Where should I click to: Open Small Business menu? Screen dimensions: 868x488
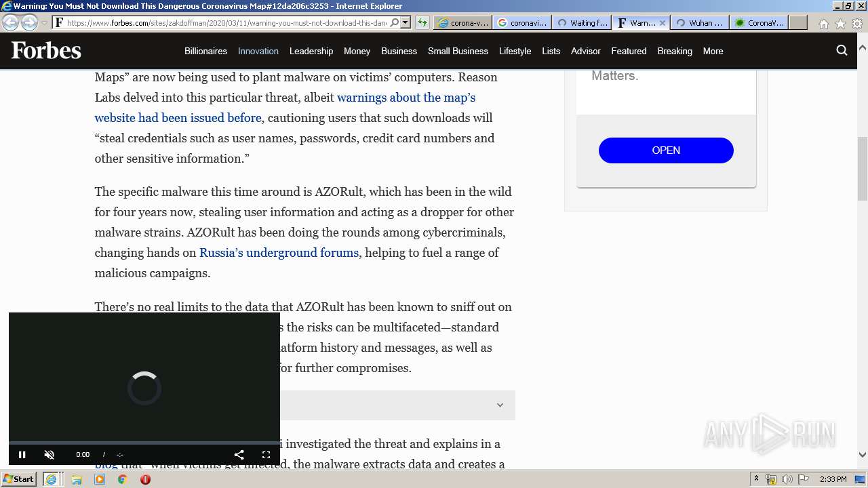(x=458, y=51)
